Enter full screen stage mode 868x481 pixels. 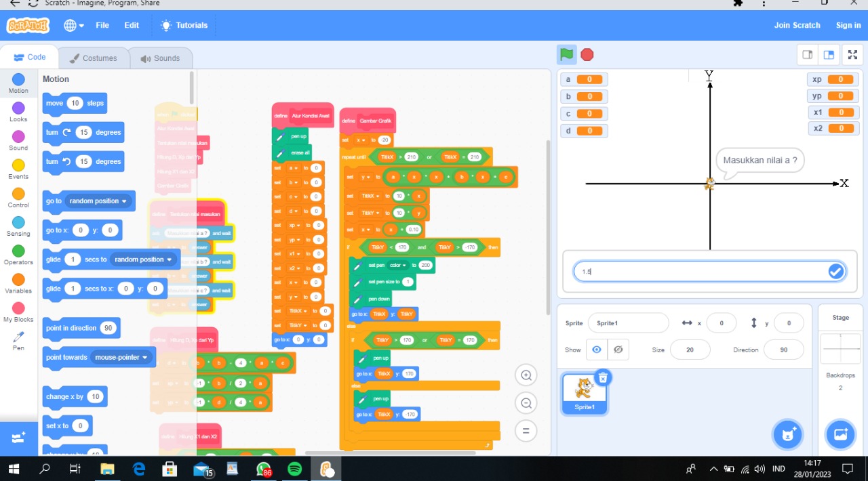pyautogui.click(x=853, y=55)
